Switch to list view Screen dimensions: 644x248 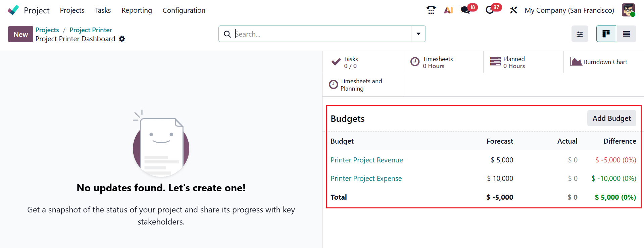[x=626, y=34]
